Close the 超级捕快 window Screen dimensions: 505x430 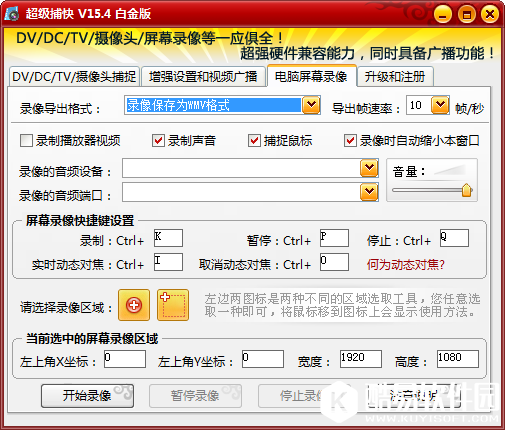[x=490, y=14]
